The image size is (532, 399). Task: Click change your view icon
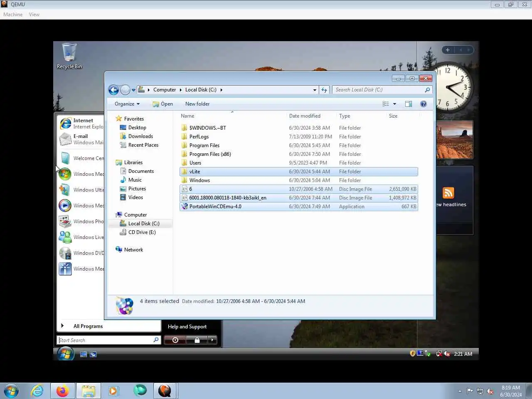click(x=386, y=104)
